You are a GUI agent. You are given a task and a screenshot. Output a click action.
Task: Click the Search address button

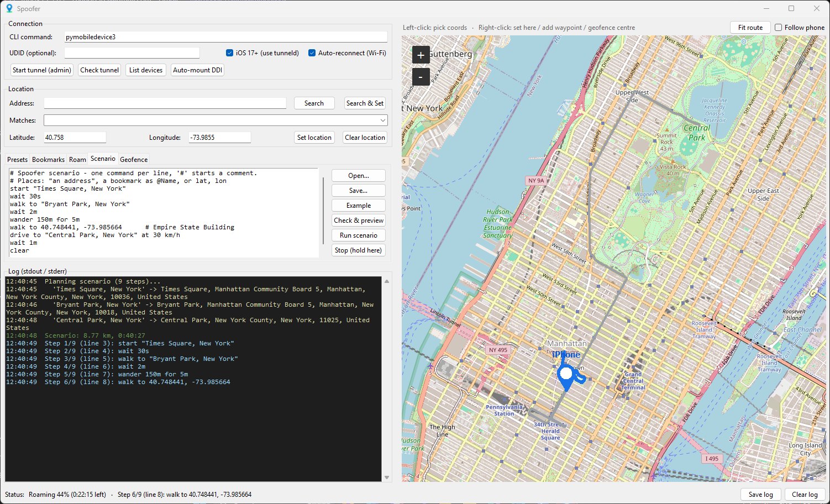(x=314, y=103)
